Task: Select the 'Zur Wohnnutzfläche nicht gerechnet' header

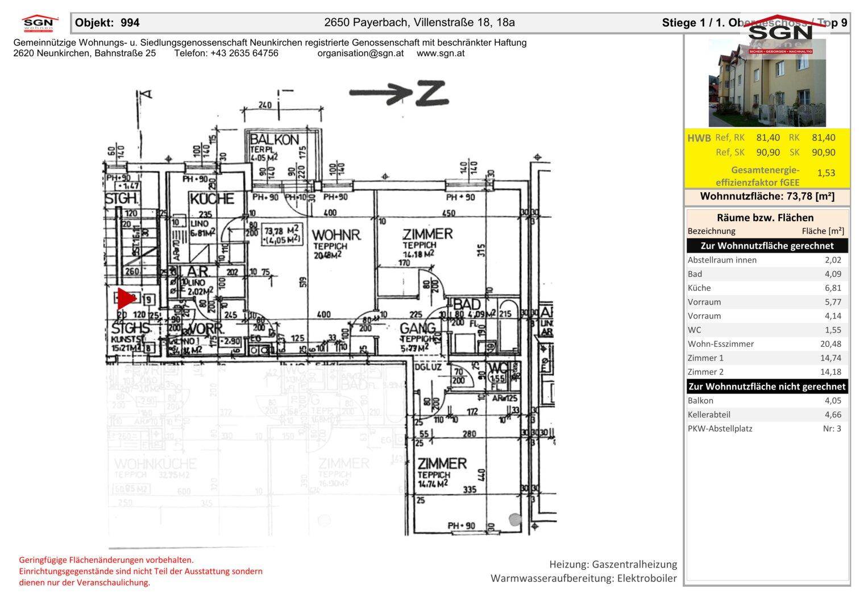Action: click(767, 387)
